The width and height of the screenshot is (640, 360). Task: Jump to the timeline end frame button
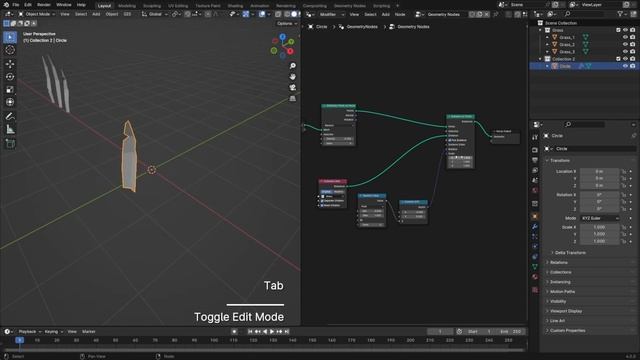[287, 331]
